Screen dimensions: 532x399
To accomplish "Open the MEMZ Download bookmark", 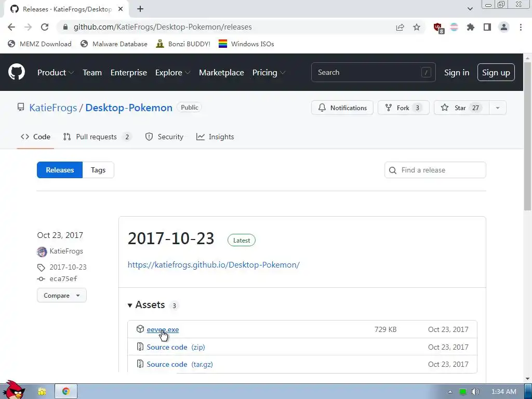I will (x=39, y=44).
